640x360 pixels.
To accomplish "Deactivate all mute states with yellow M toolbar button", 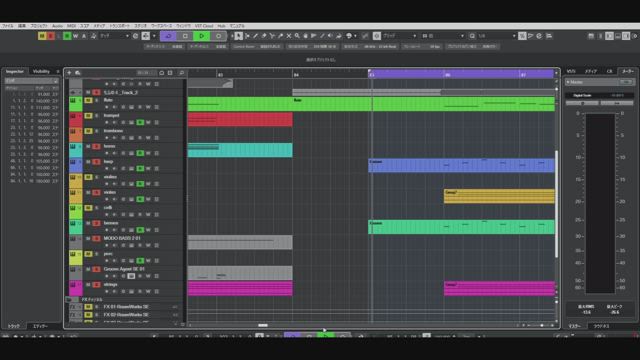I will coord(42,36).
